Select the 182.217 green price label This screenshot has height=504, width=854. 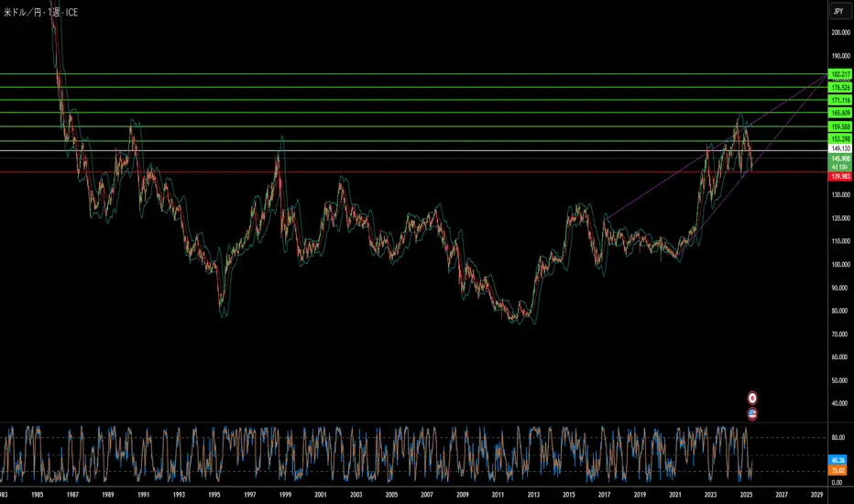pos(840,74)
